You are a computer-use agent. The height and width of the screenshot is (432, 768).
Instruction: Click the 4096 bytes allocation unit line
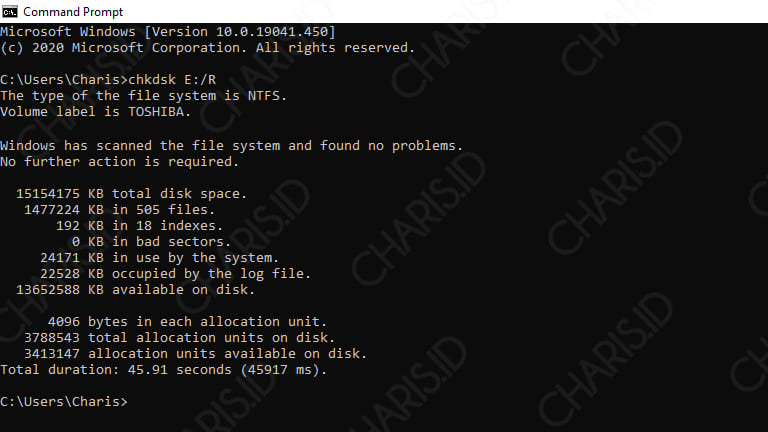coord(187,322)
